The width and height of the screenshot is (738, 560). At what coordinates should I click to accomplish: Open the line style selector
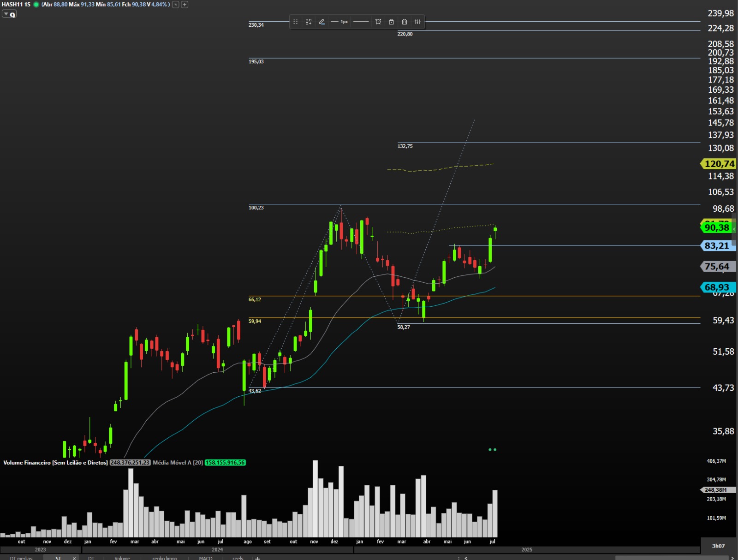click(x=361, y=22)
